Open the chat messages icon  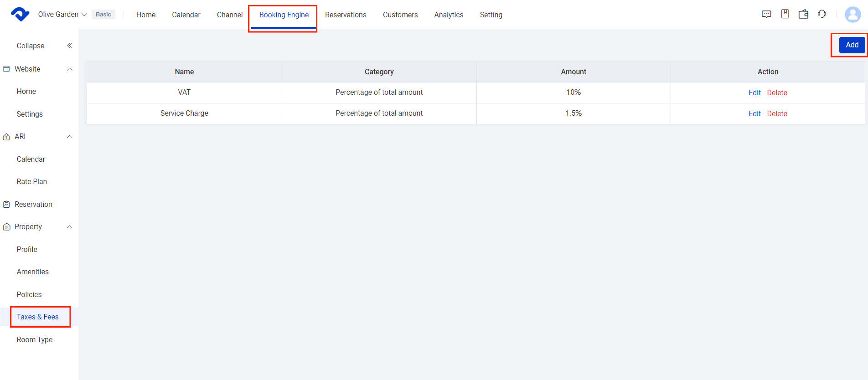766,14
